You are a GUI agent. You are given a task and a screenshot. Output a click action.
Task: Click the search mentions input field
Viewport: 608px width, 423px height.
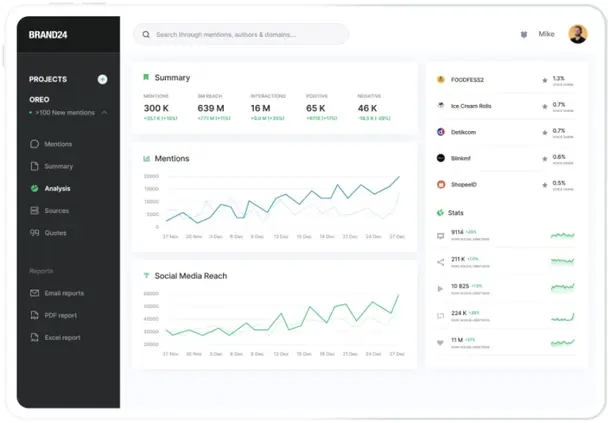245,34
